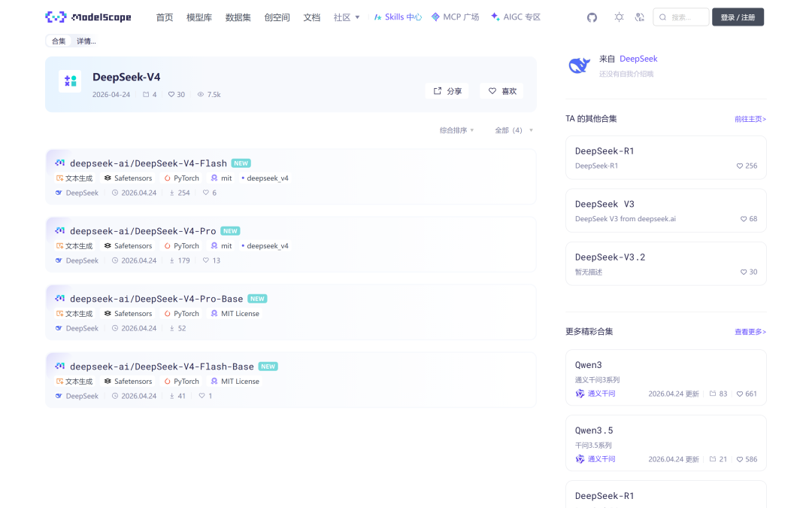
Task: Open MCP 广场 link
Action: 455,17
